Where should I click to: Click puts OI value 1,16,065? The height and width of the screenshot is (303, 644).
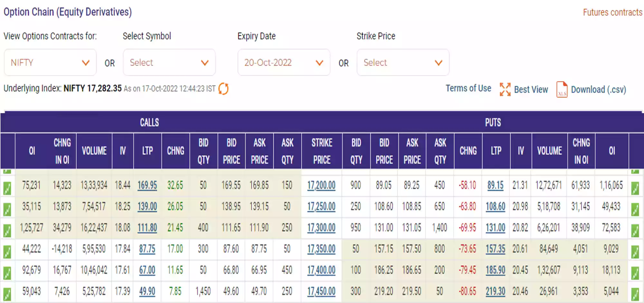point(611,185)
